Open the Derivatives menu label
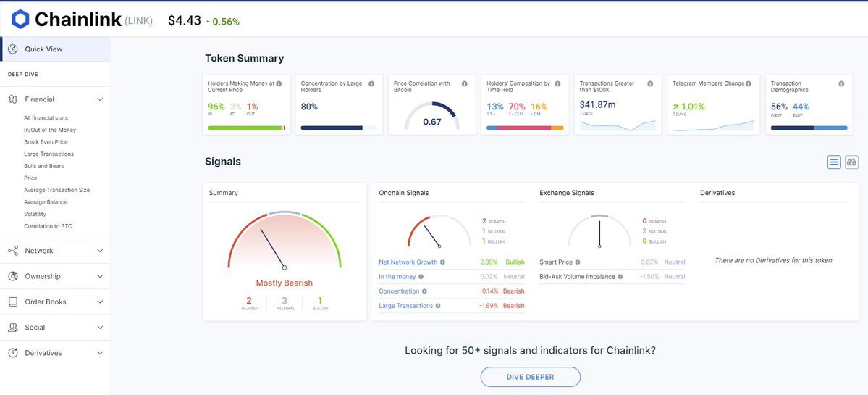Viewport: 868px width, 395px height. pyautogui.click(x=43, y=353)
